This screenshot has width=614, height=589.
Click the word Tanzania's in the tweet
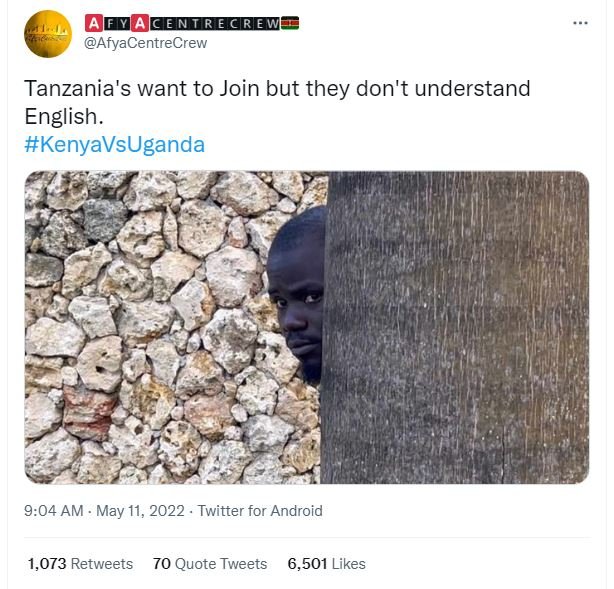[x=78, y=89]
